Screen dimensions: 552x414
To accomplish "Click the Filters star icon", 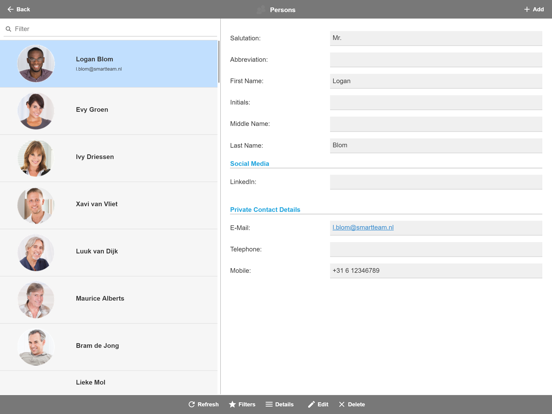I will (x=232, y=404).
